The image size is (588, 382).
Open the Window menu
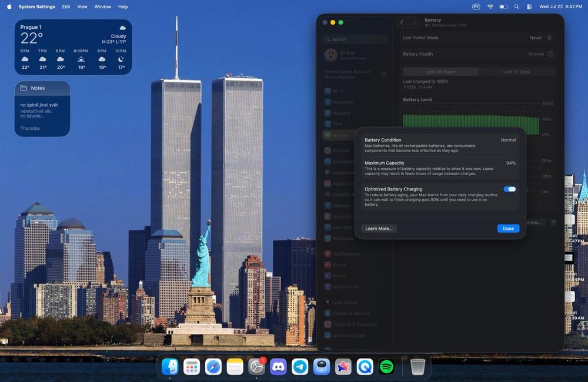click(103, 6)
